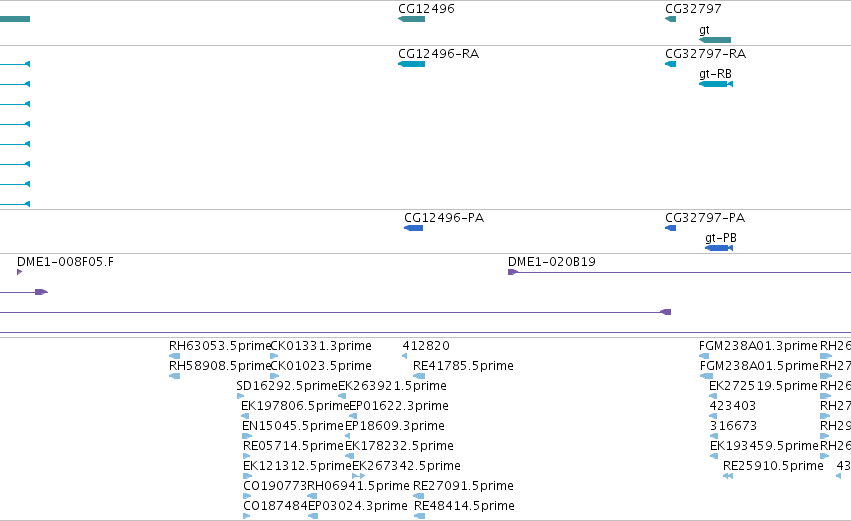Click the CG12496-RA transcript label

[439, 54]
